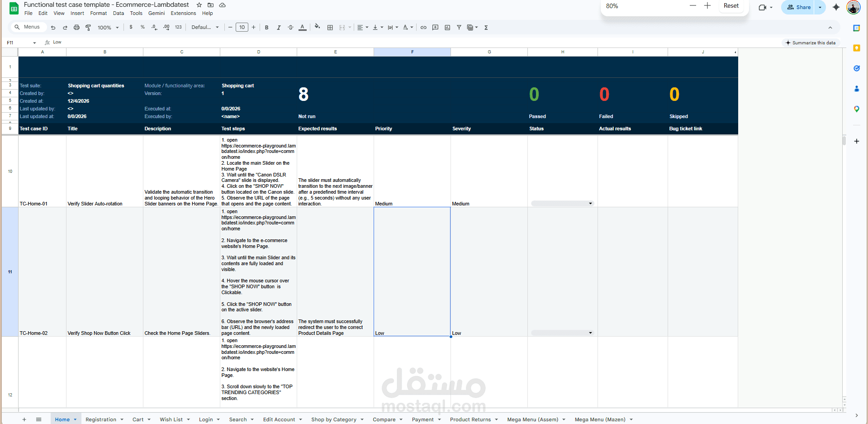Screen dimensions: 868x424
Task: Open the Data menu
Action: tap(119, 14)
